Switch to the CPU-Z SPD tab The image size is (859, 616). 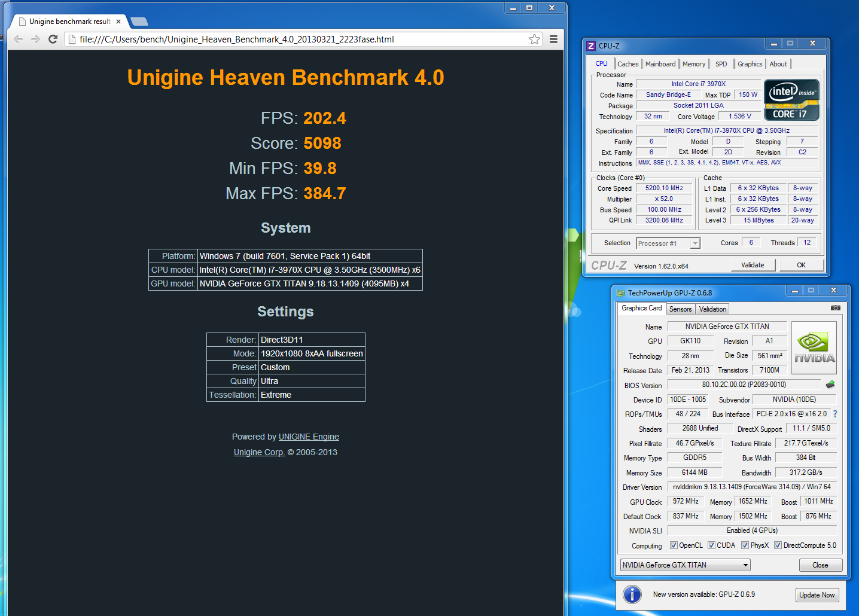click(x=721, y=64)
